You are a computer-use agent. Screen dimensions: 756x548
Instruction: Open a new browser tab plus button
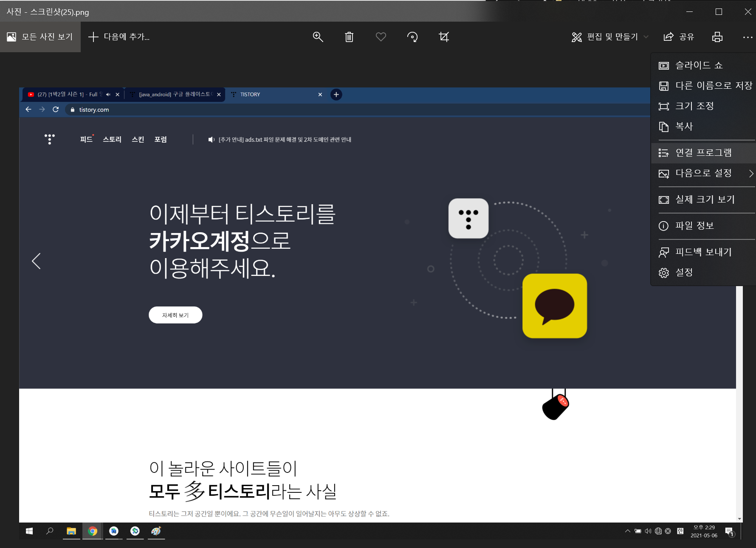(336, 95)
